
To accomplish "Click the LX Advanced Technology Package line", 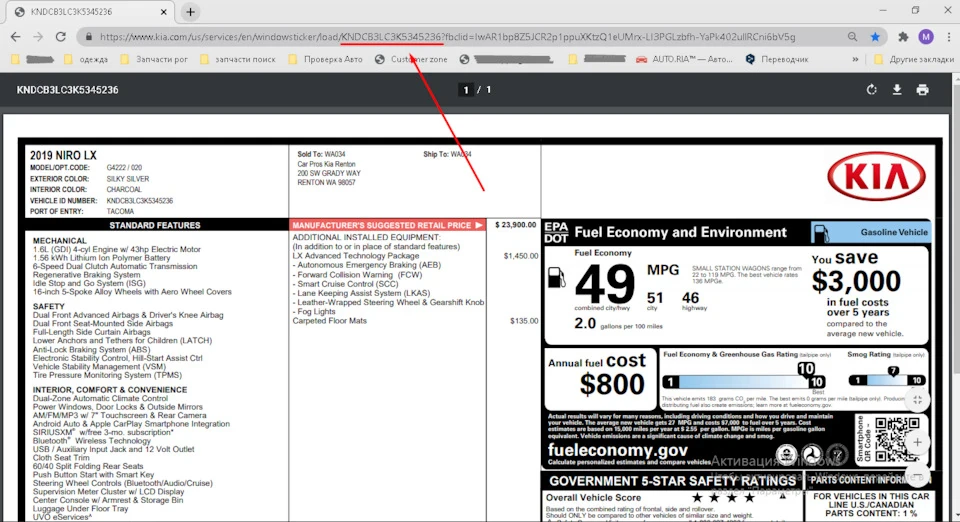I will (x=356, y=256).
